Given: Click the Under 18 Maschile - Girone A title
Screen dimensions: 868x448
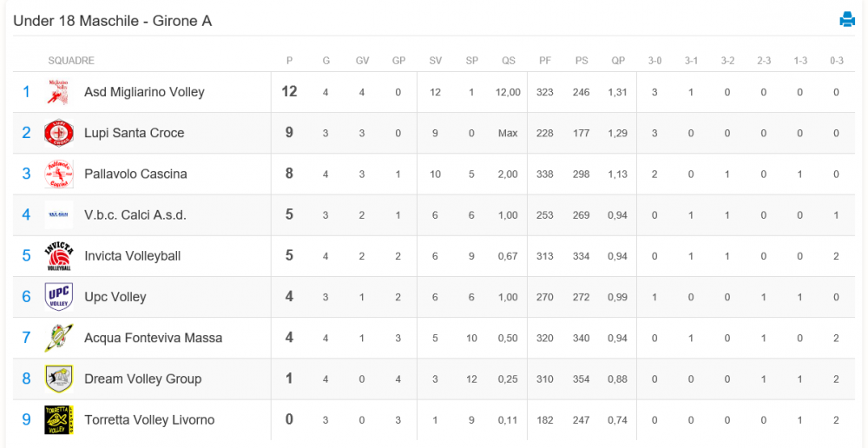Looking at the screenshot, I should (x=112, y=21).
